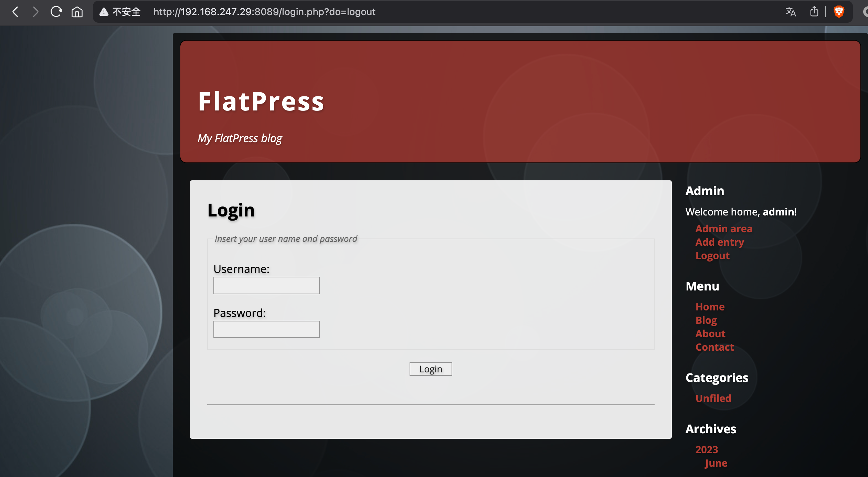Open the Contact page link
Viewport: 868px width, 477px height.
coord(714,347)
